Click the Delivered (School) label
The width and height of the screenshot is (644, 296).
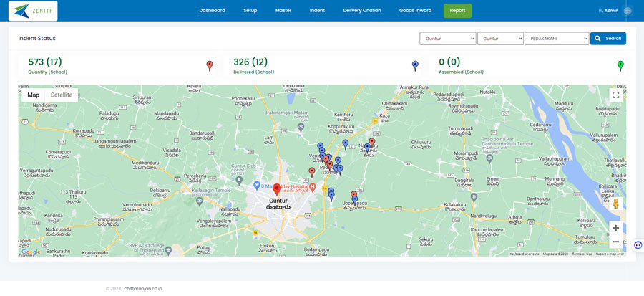tap(254, 72)
